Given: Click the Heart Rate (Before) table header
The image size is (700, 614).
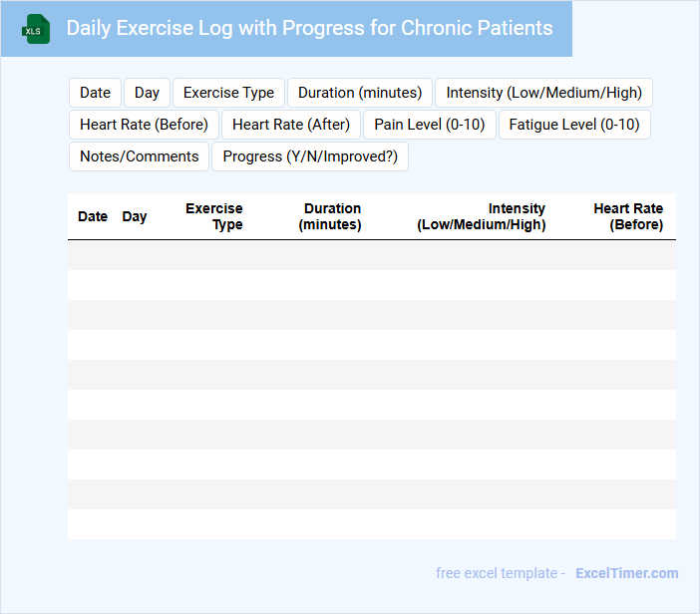Looking at the screenshot, I should tap(628, 216).
